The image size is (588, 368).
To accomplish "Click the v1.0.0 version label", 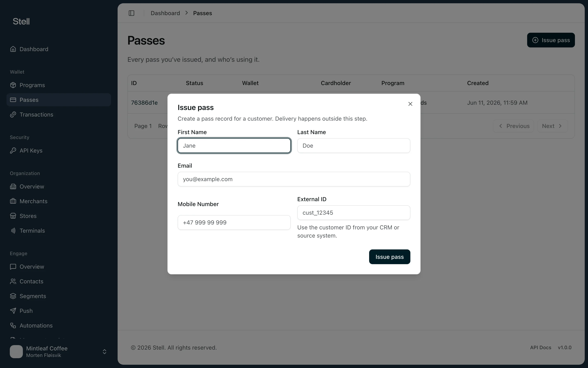I will 565,348.
